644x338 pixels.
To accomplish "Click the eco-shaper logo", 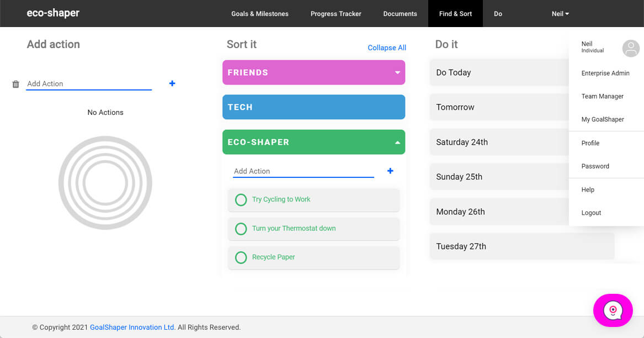I will click(53, 13).
